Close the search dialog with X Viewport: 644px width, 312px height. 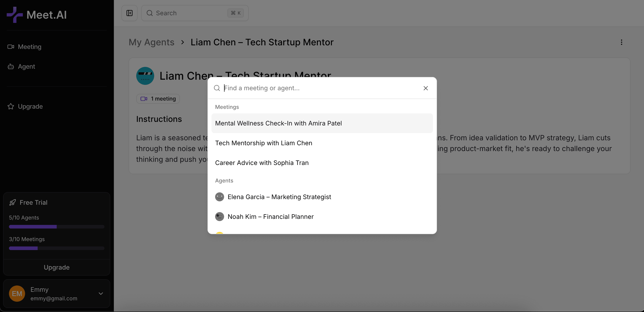tap(426, 88)
